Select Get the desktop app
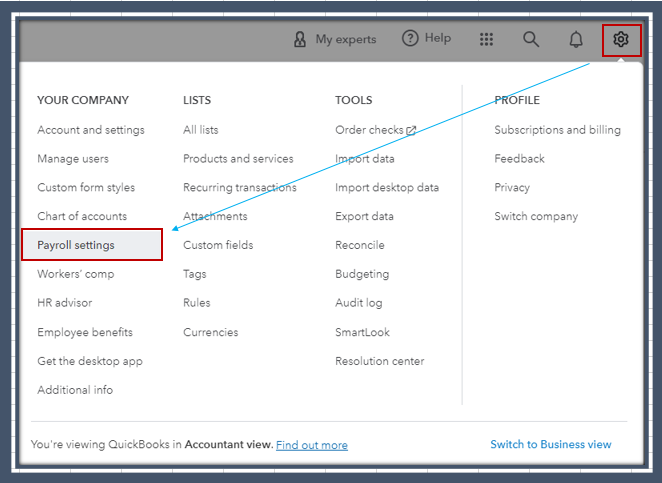 pos(90,361)
